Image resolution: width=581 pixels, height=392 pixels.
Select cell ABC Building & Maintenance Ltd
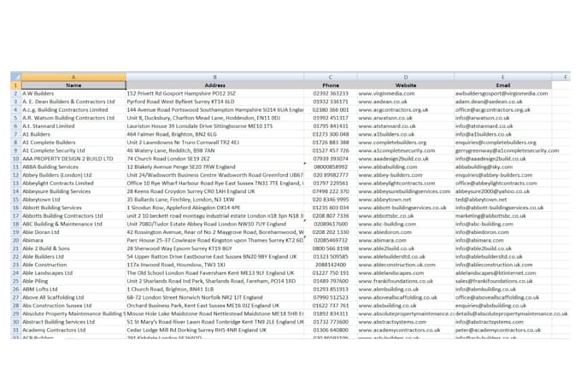(x=73, y=224)
